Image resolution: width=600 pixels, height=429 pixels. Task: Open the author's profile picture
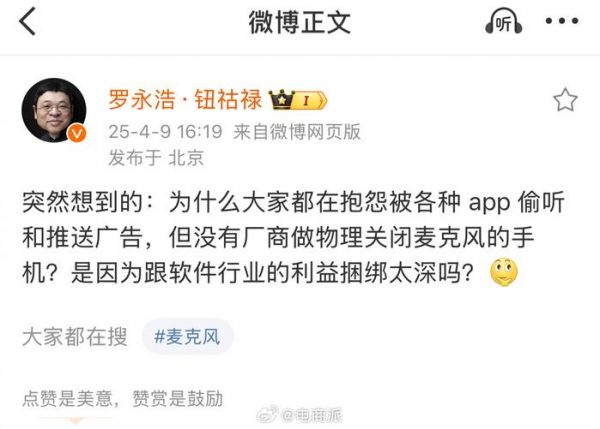[x=54, y=110]
